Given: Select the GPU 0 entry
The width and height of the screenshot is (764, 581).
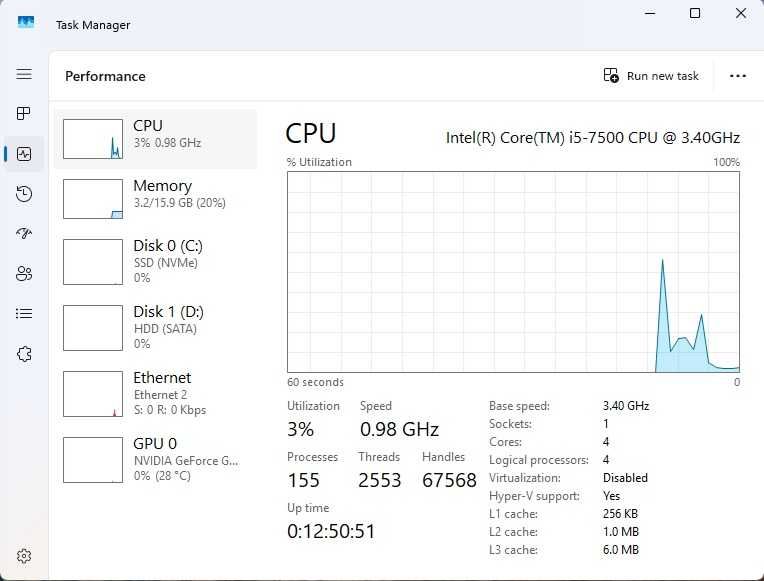Looking at the screenshot, I should (x=155, y=459).
